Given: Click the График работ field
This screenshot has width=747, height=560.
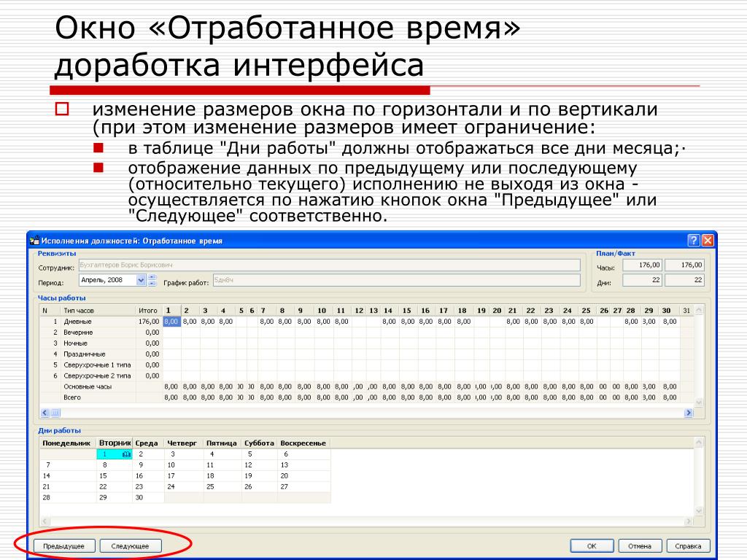Looking at the screenshot, I should 396,280.
